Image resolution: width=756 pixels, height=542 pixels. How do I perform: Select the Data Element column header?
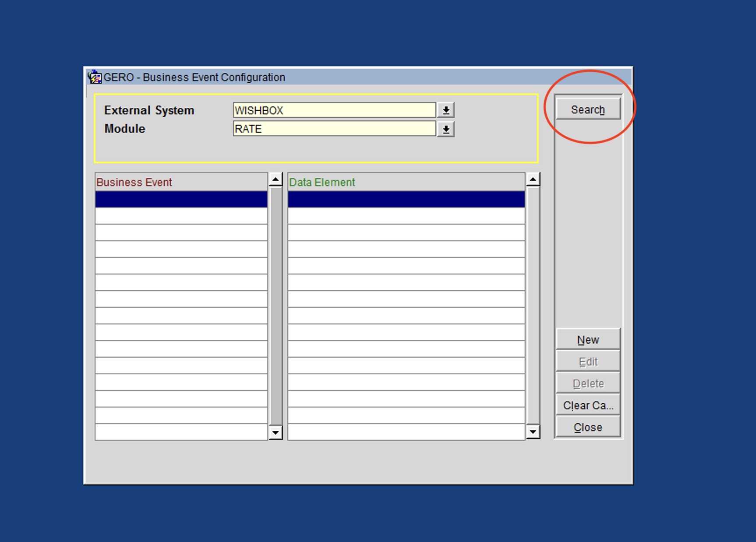(x=406, y=182)
